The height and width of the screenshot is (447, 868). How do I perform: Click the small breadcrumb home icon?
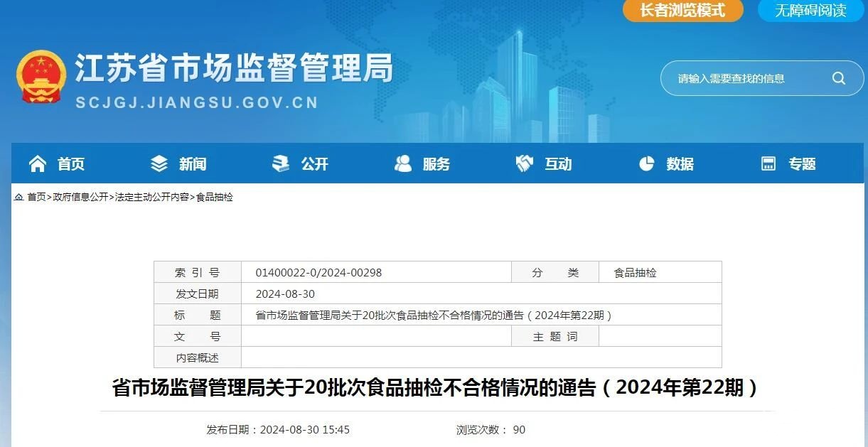pyautogui.click(x=18, y=197)
